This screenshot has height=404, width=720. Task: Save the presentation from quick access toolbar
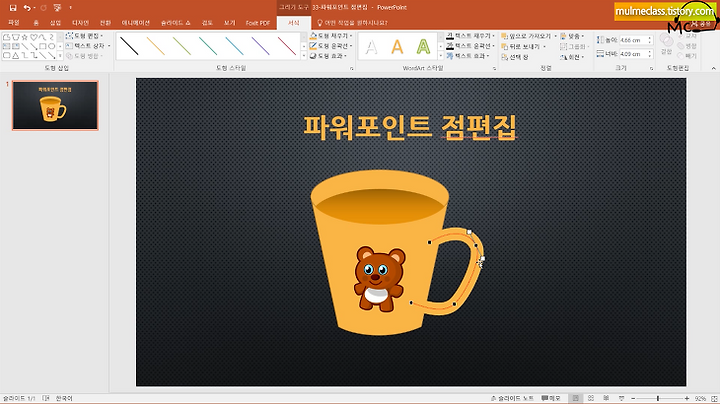click(x=13, y=7)
